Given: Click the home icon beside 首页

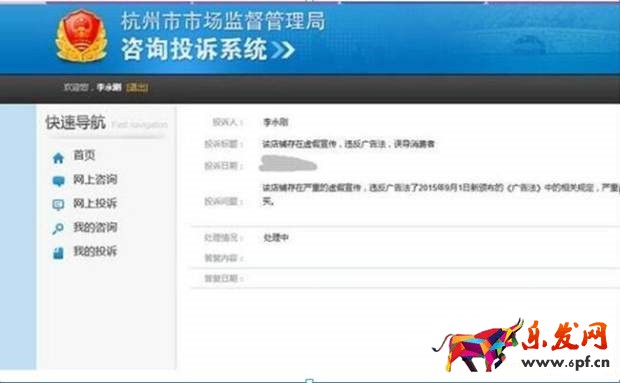Looking at the screenshot, I should pos(58,158).
